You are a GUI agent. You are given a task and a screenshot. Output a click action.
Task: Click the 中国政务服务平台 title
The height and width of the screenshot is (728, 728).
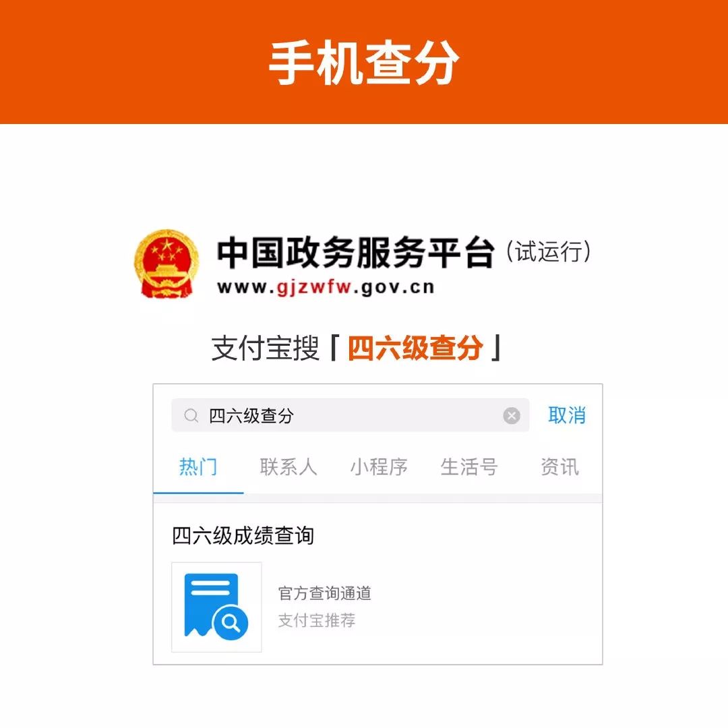[355, 252]
